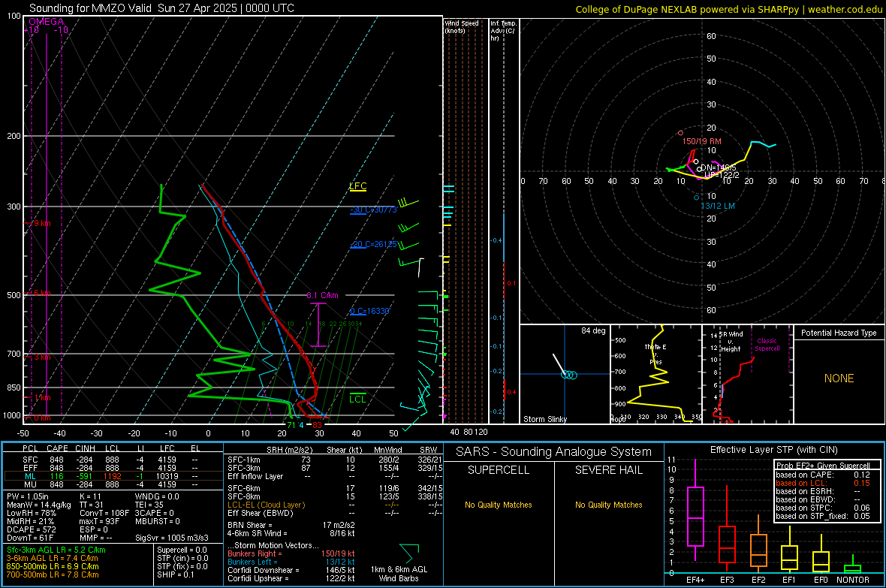Click the '700-500mb LR = 7.8 C/km' line

coord(53,574)
